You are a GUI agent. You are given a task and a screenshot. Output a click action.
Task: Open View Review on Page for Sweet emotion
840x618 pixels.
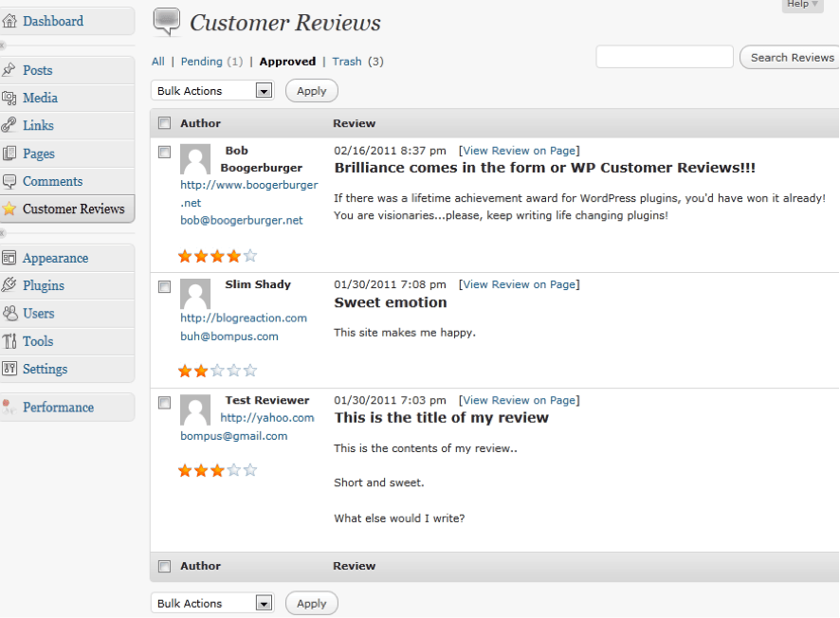point(519,284)
